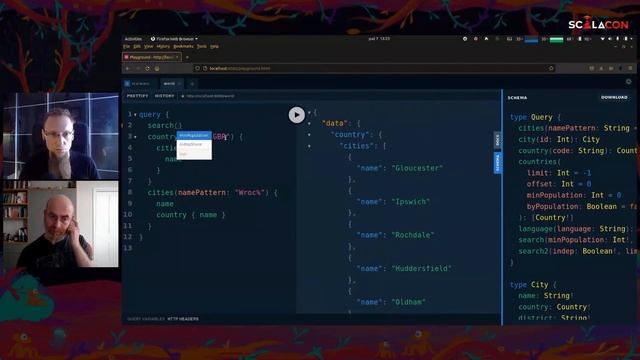Open the Edit menu
The height and width of the screenshot is (360, 640).
(137, 47)
